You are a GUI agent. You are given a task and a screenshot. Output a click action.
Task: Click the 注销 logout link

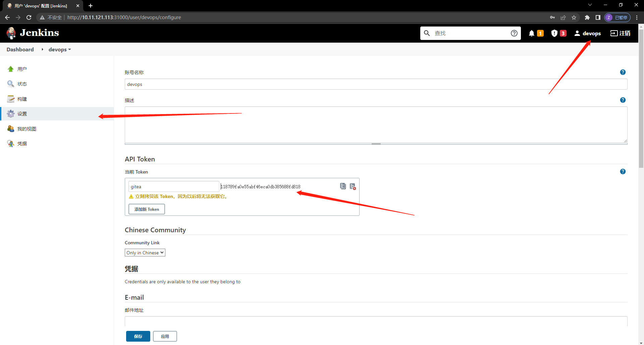[x=620, y=33]
